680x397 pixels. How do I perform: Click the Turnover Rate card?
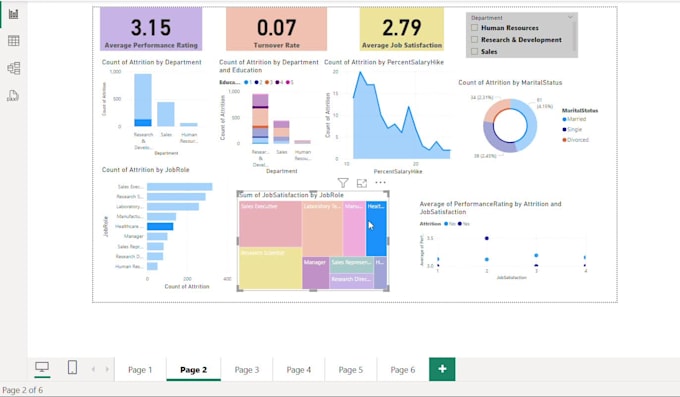click(276, 29)
